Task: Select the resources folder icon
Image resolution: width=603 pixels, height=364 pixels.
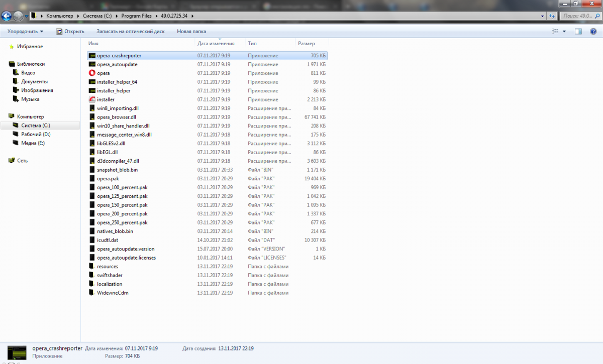Action: point(92,266)
